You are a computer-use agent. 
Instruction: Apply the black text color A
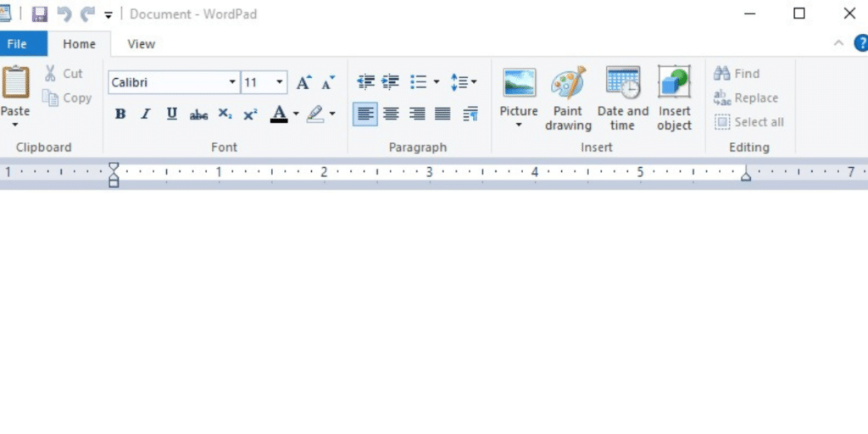279,114
